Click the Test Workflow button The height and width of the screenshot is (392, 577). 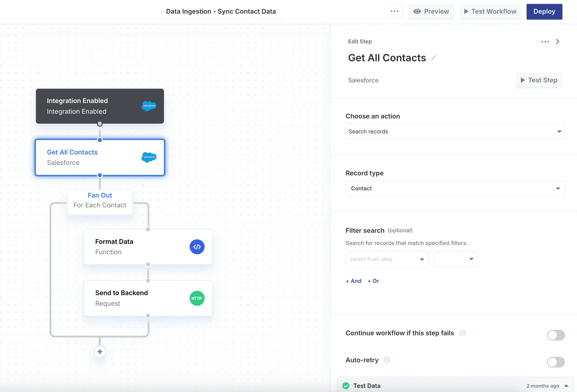(490, 12)
